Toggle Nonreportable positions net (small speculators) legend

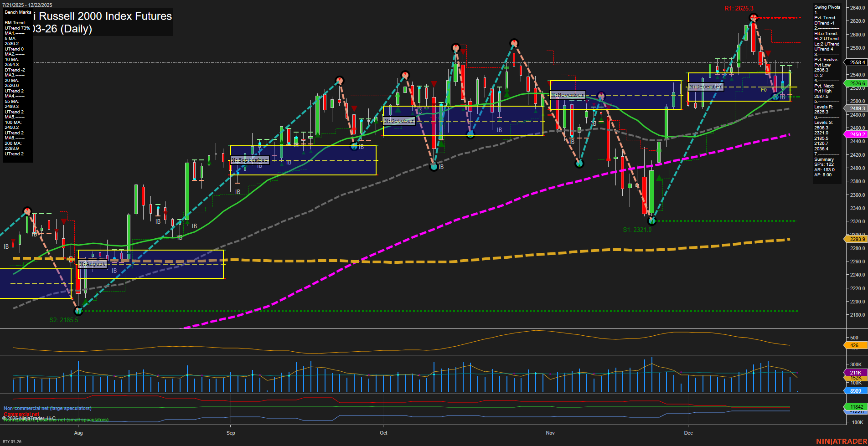click(x=56, y=419)
